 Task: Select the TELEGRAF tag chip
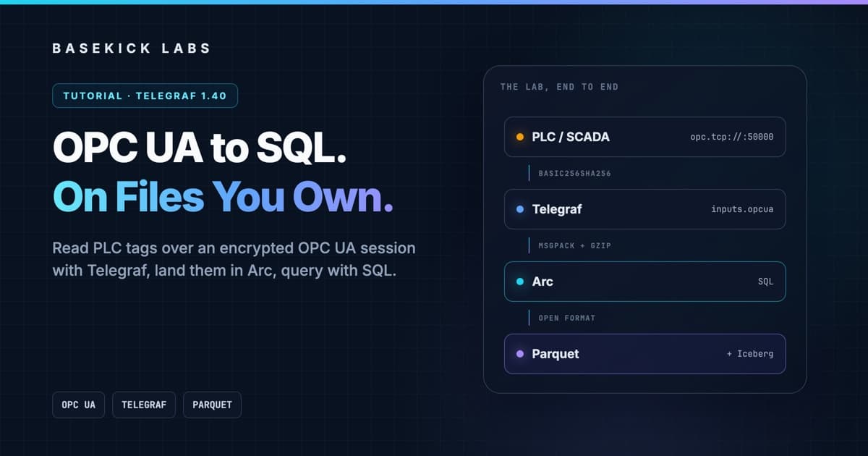[x=144, y=405]
